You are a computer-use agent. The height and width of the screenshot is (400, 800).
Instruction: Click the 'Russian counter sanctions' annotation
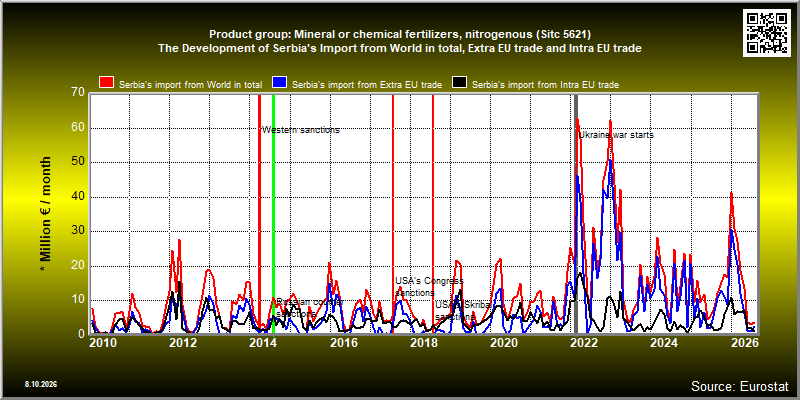309,308
